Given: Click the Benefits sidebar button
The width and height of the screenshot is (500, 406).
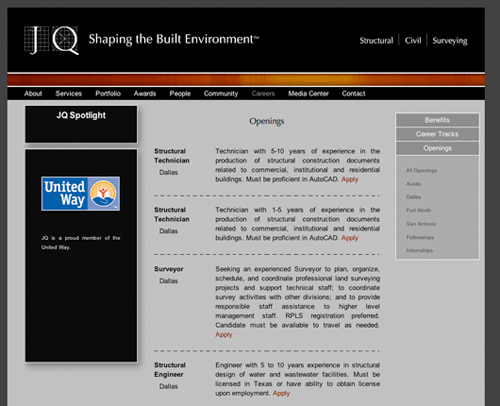Looking at the screenshot, I should click(437, 120).
